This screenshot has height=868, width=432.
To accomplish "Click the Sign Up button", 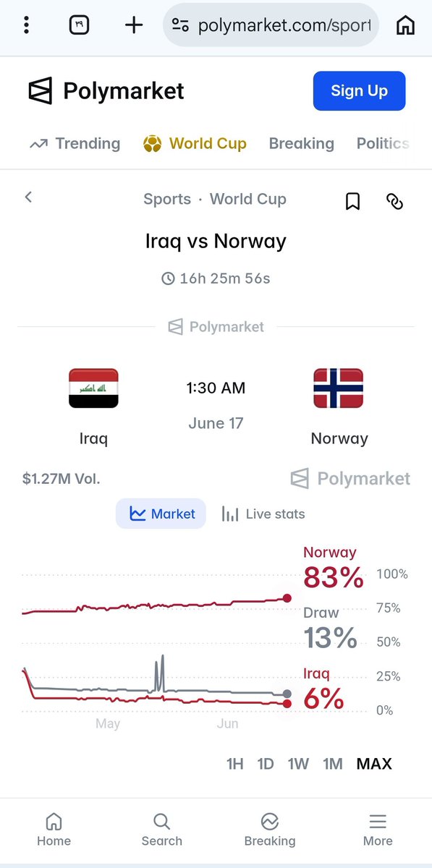I will pos(359,91).
